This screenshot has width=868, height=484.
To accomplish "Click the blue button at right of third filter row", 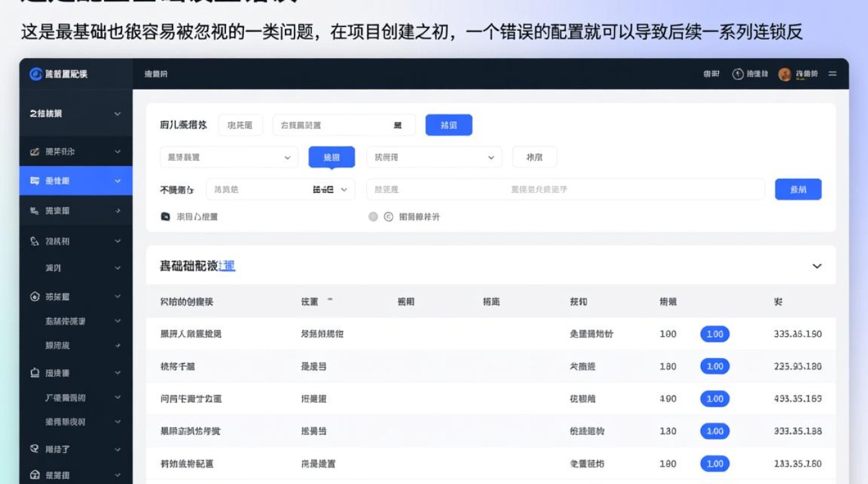I will 798,190.
